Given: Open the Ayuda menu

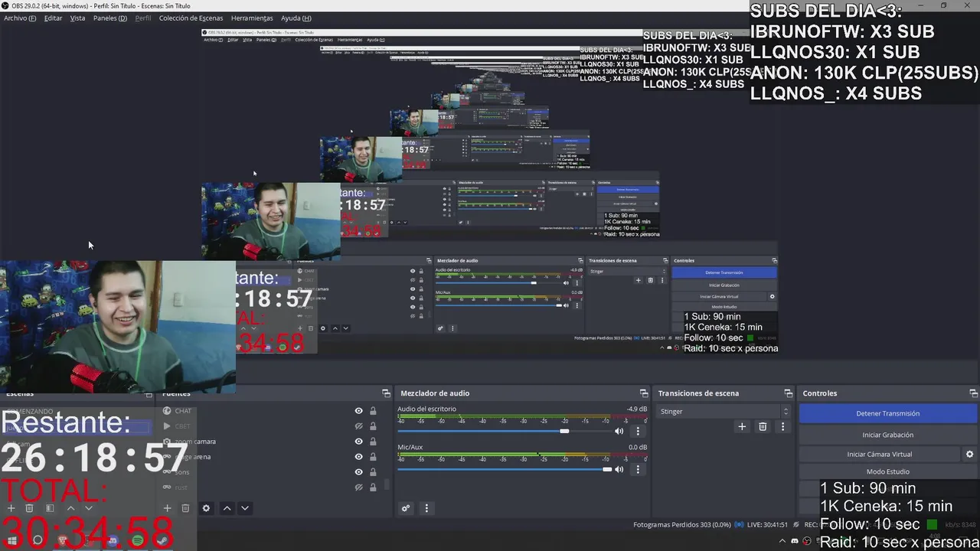Looking at the screenshot, I should pyautogui.click(x=296, y=18).
